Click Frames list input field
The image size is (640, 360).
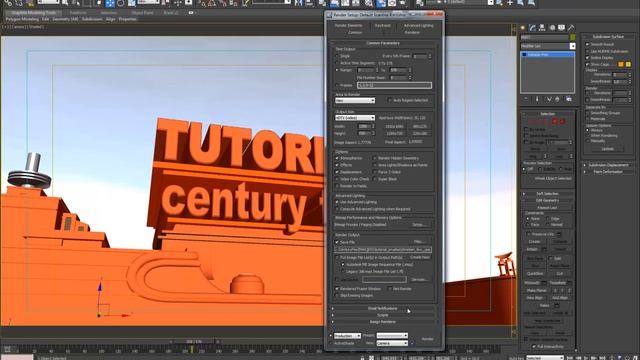pyautogui.click(x=394, y=85)
